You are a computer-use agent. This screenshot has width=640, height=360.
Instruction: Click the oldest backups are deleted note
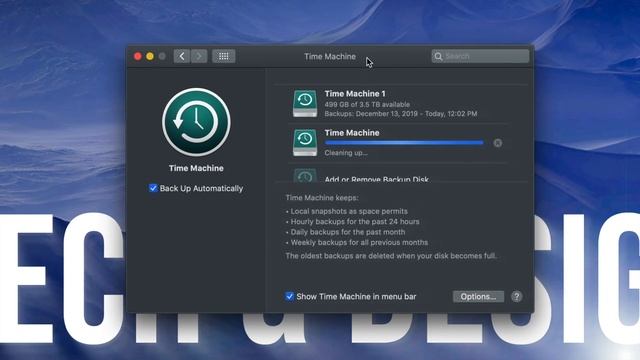click(x=391, y=256)
